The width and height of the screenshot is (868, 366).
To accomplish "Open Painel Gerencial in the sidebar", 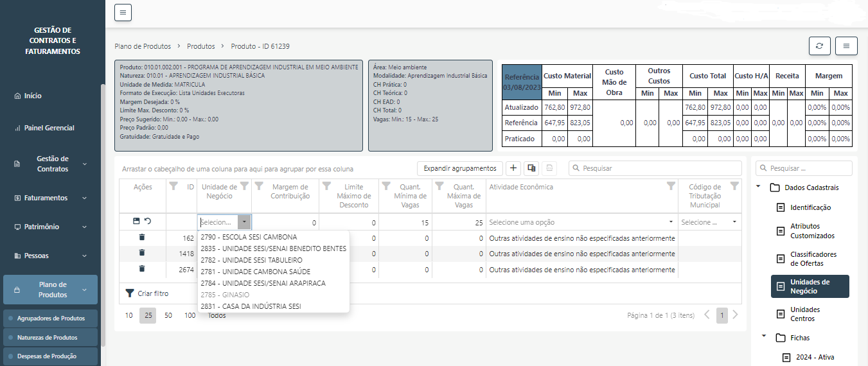I will tap(49, 128).
